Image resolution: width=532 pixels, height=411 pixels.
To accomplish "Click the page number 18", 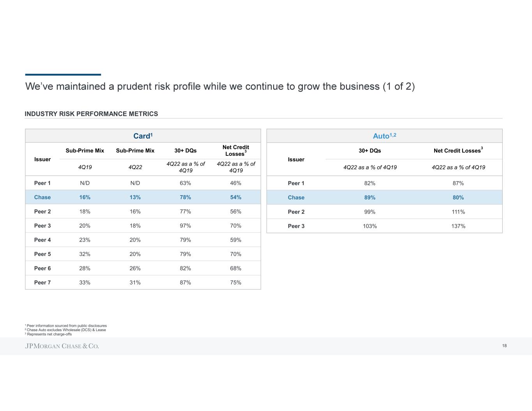I will [x=504, y=346].
